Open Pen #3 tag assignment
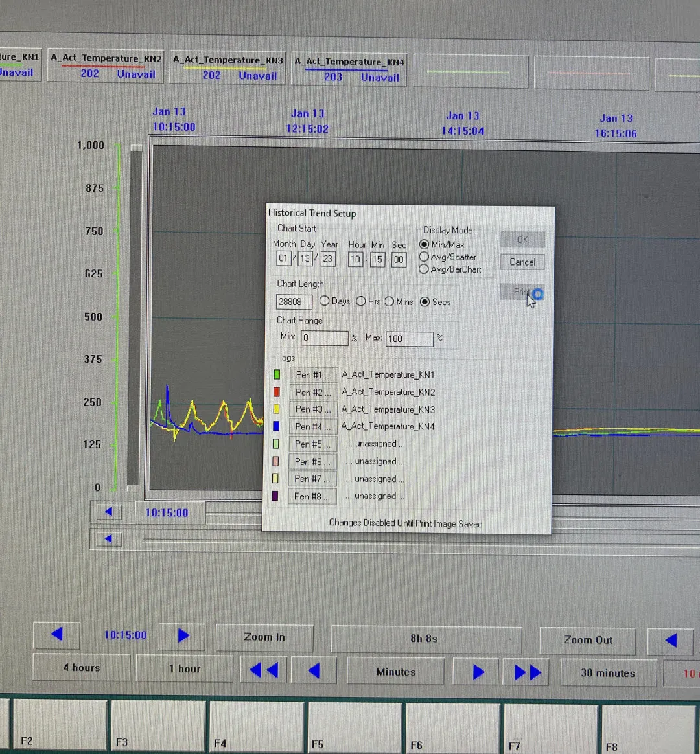 pyautogui.click(x=312, y=409)
